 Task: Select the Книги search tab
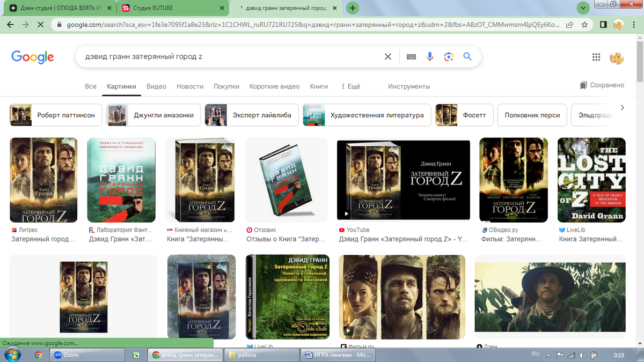[x=319, y=86]
